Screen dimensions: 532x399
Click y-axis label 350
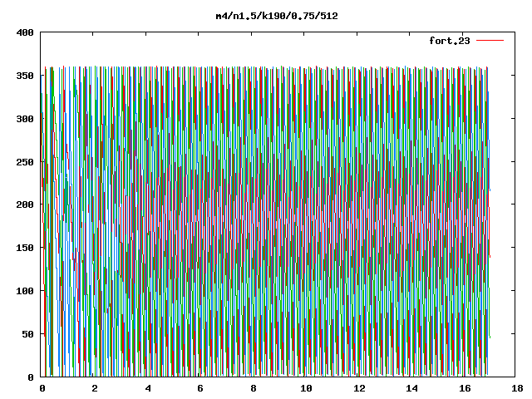click(x=25, y=76)
